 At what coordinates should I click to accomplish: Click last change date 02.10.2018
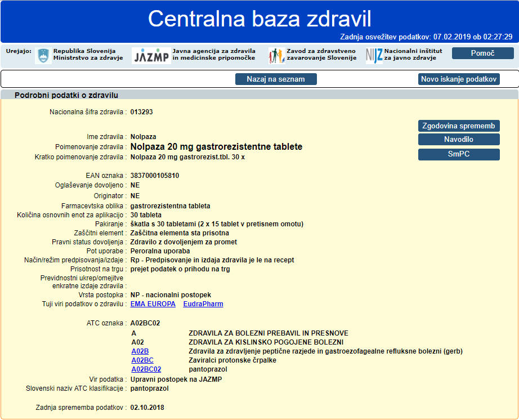(147, 408)
